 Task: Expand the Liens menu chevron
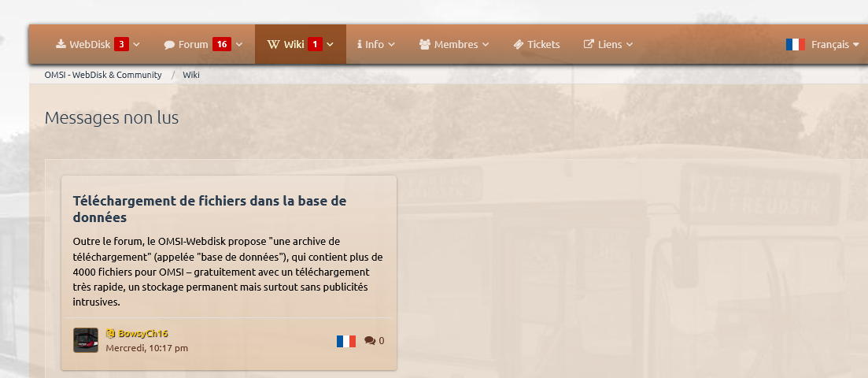630,45
